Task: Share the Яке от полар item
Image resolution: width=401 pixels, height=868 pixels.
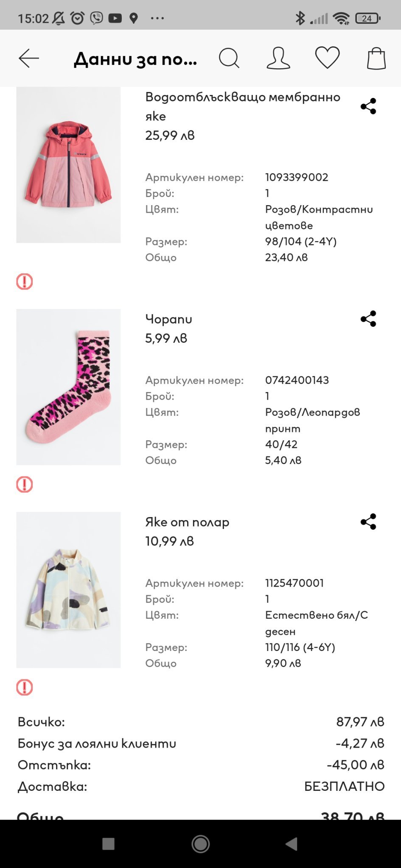Action: click(x=368, y=522)
